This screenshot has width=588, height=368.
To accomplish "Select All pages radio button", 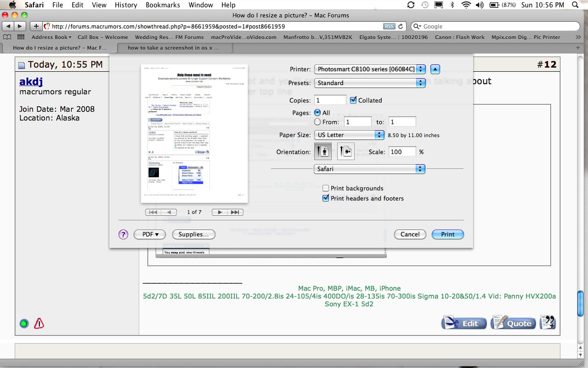I will click(x=317, y=112).
